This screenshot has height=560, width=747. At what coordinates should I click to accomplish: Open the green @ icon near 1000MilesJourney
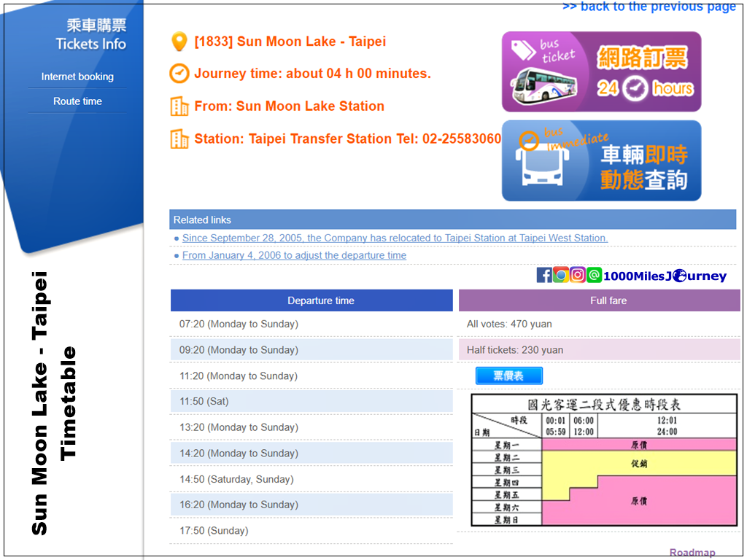(x=594, y=275)
